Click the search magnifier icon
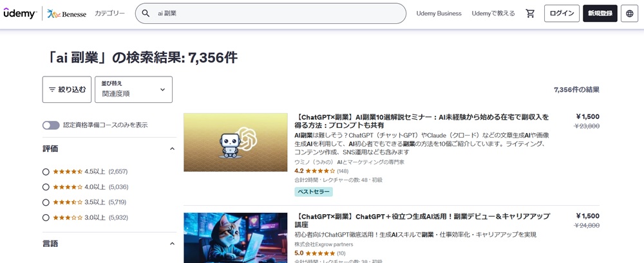The height and width of the screenshot is (263, 644). coord(146,14)
